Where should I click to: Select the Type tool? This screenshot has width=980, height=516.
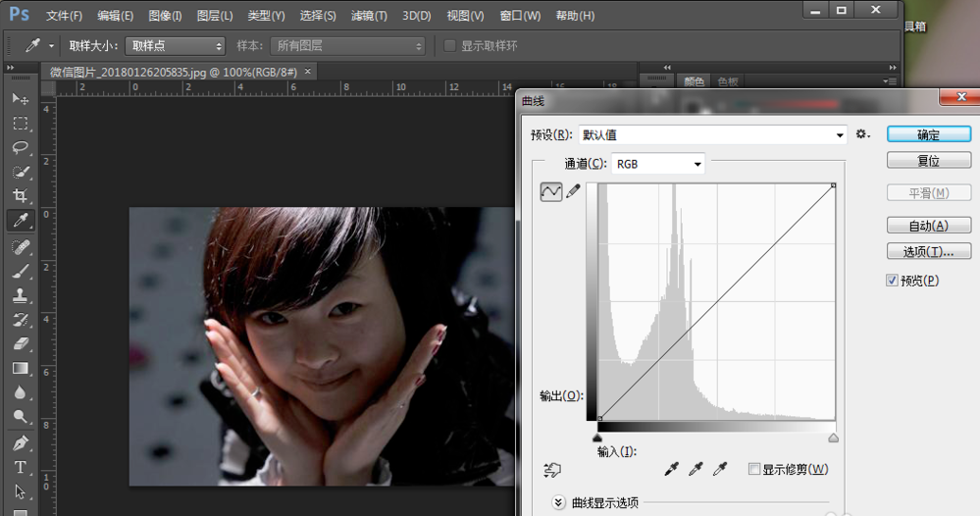click(20, 467)
